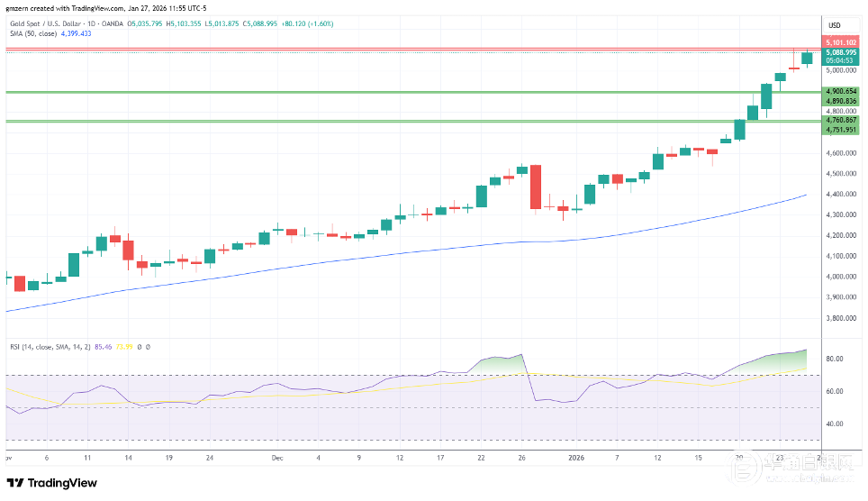This screenshot has height=501, width=868.
Task: Select the RSI (14, close, SMA) indicator legend
Action: (x=54, y=346)
